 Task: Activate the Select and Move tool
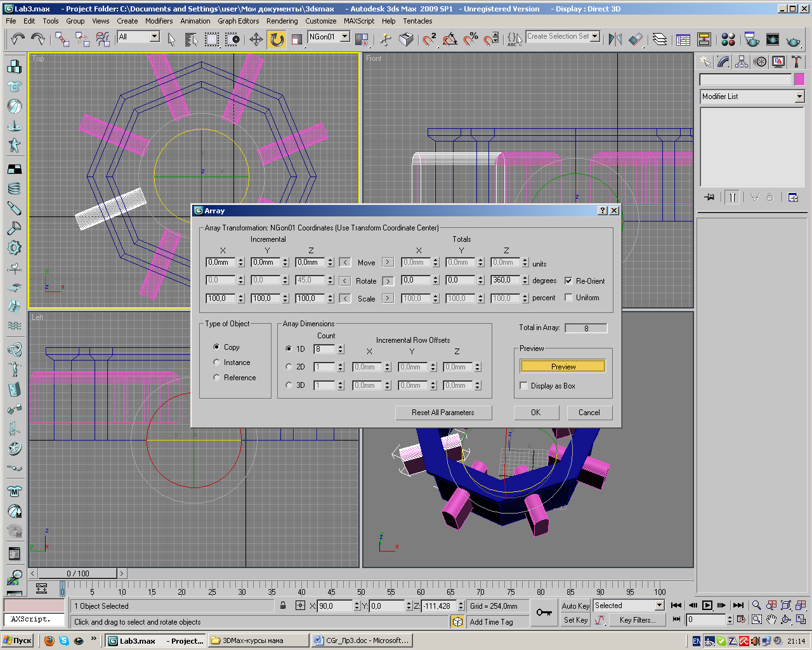[256, 39]
